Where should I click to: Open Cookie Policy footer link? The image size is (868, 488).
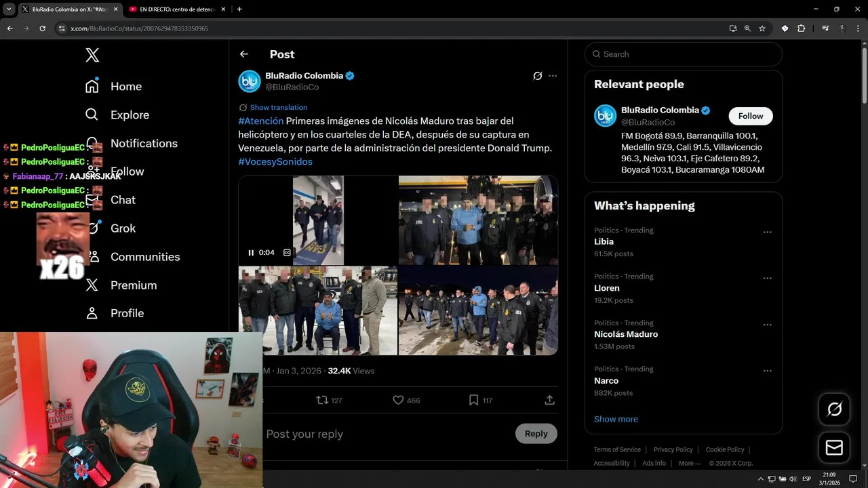(x=725, y=449)
